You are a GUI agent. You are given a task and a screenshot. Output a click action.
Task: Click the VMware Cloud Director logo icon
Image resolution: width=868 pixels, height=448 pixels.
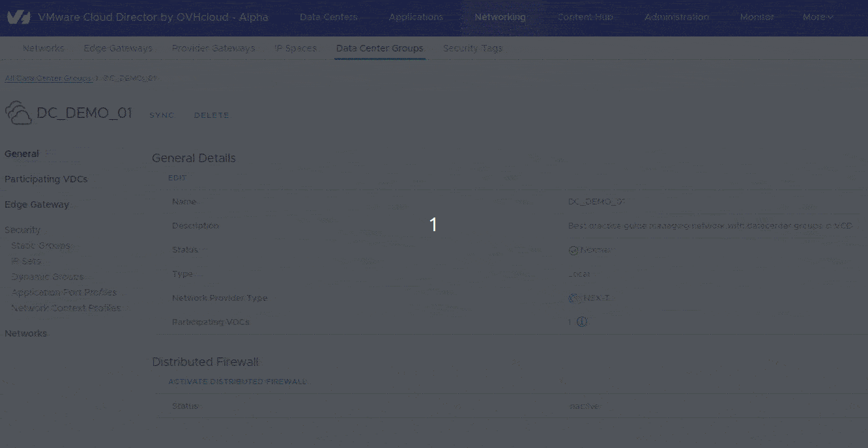pos(18,18)
